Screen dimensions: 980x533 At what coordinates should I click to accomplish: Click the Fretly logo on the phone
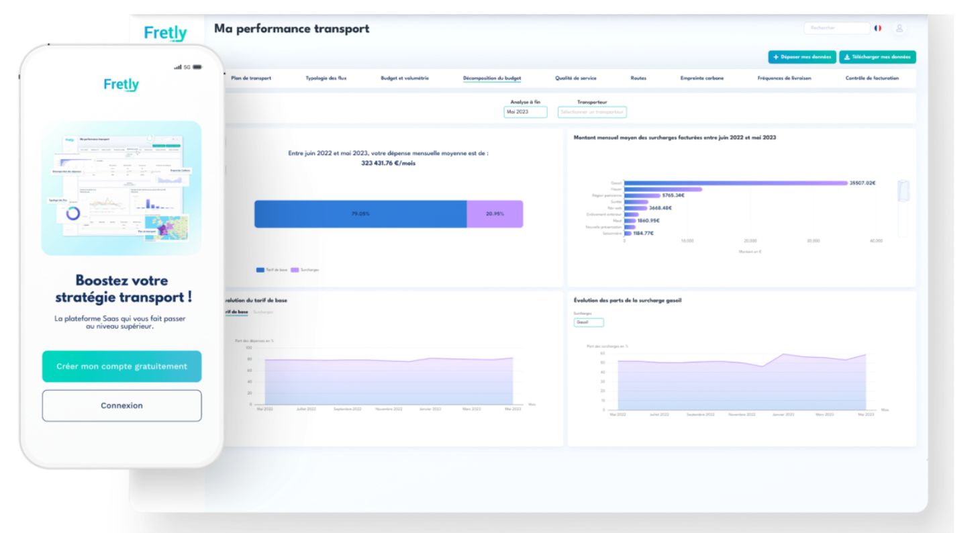click(121, 85)
